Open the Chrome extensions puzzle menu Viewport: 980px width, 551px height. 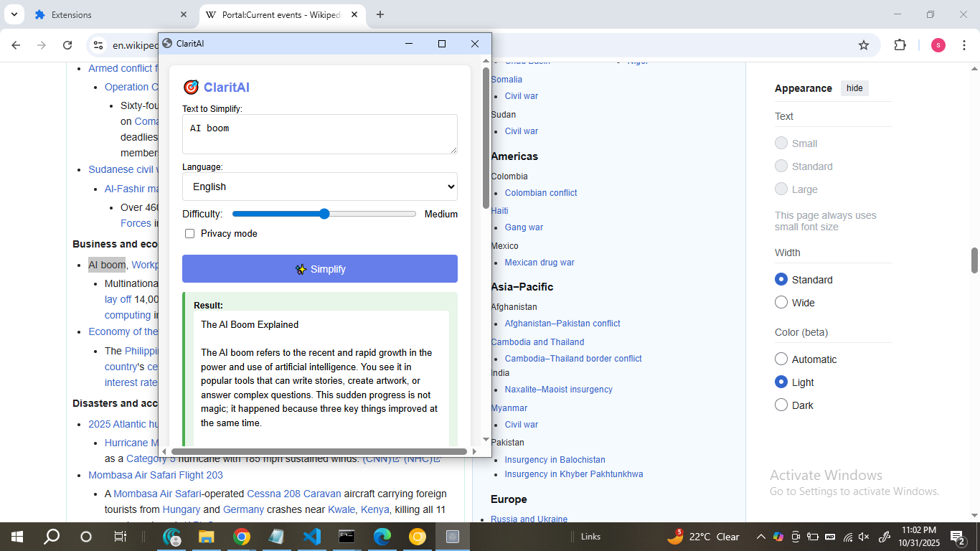(x=900, y=45)
